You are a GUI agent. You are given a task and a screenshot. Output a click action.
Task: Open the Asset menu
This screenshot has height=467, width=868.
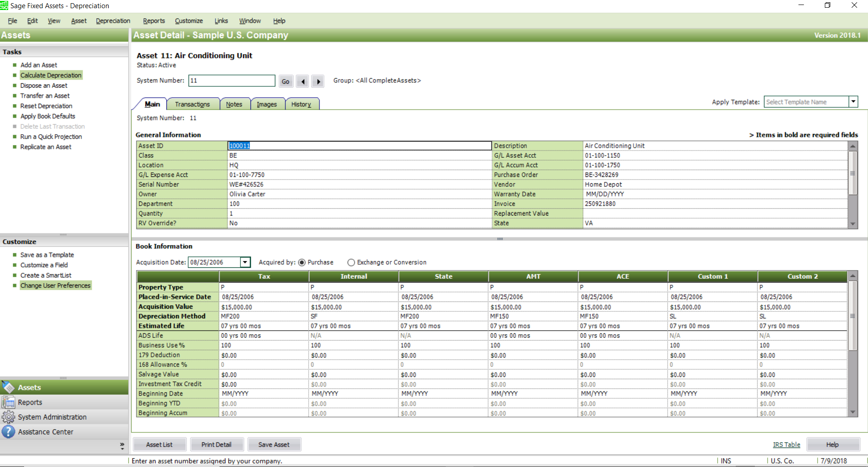(79, 21)
